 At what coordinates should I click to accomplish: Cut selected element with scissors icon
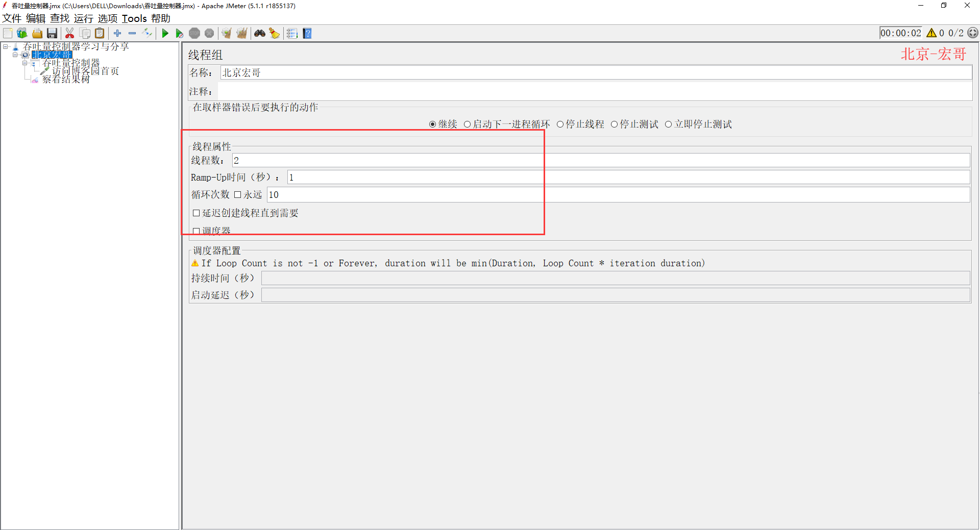70,33
